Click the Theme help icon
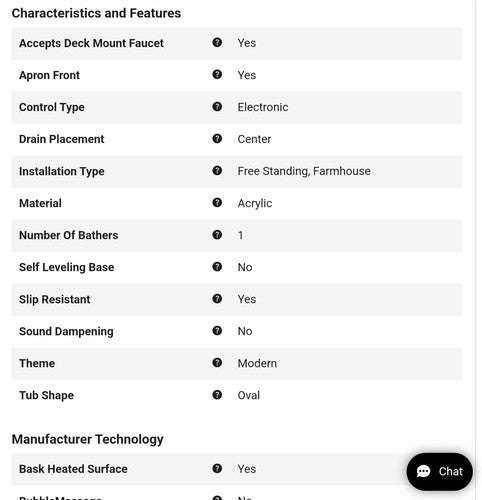Image resolution: width=482 pixels, height=500 pixels. [x=217, y=362]
